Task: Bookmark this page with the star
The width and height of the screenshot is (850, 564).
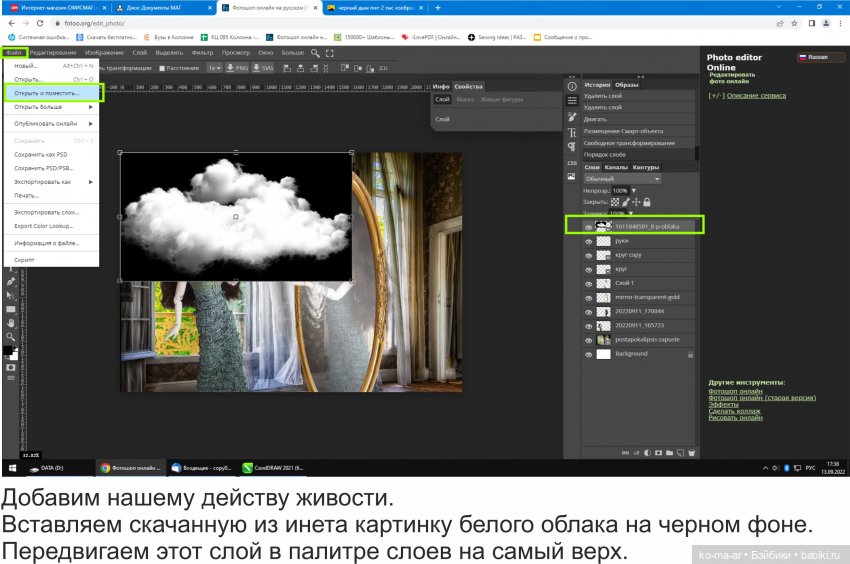Action: (795, 23)
